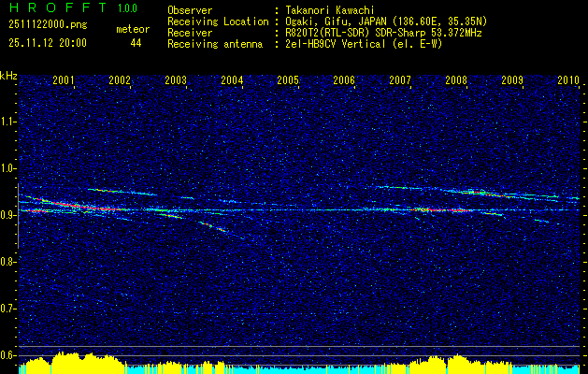588x374 pixels.
Task: Select the 0.9 kHz frequency tick
Action: click(x=7, y=215)
